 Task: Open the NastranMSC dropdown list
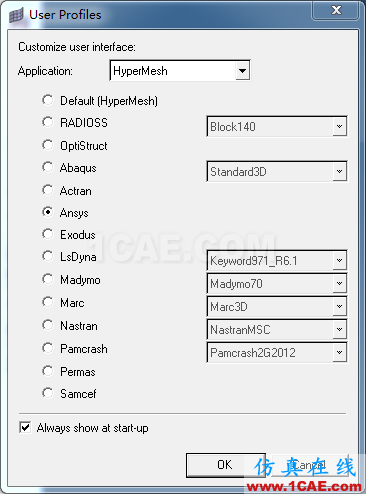tap(277, 329)
